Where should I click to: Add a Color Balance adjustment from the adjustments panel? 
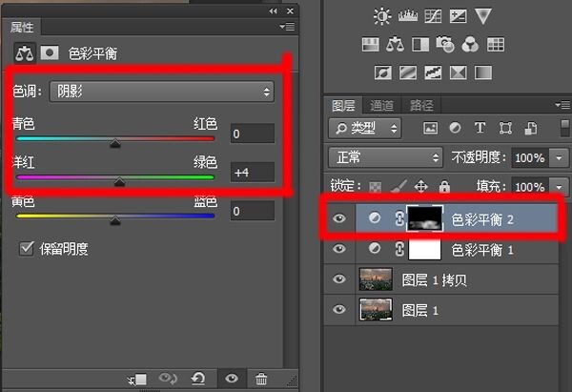click(395, 45)
